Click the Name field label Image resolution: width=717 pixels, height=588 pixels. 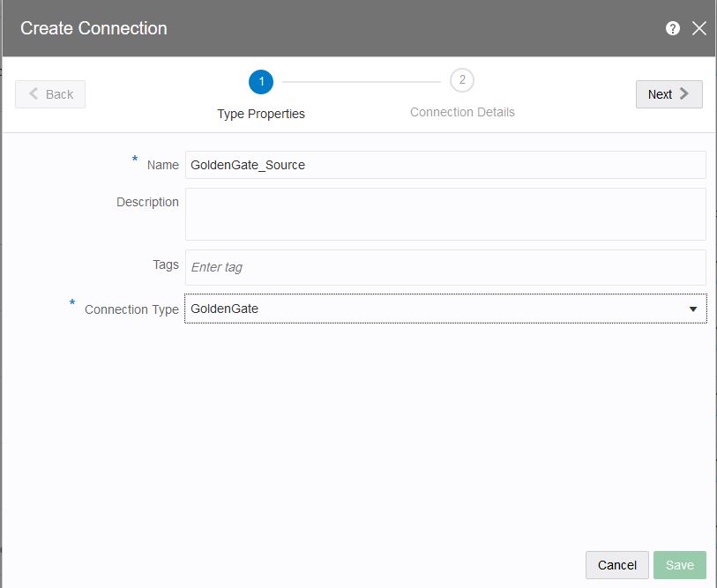coord(162,165)
